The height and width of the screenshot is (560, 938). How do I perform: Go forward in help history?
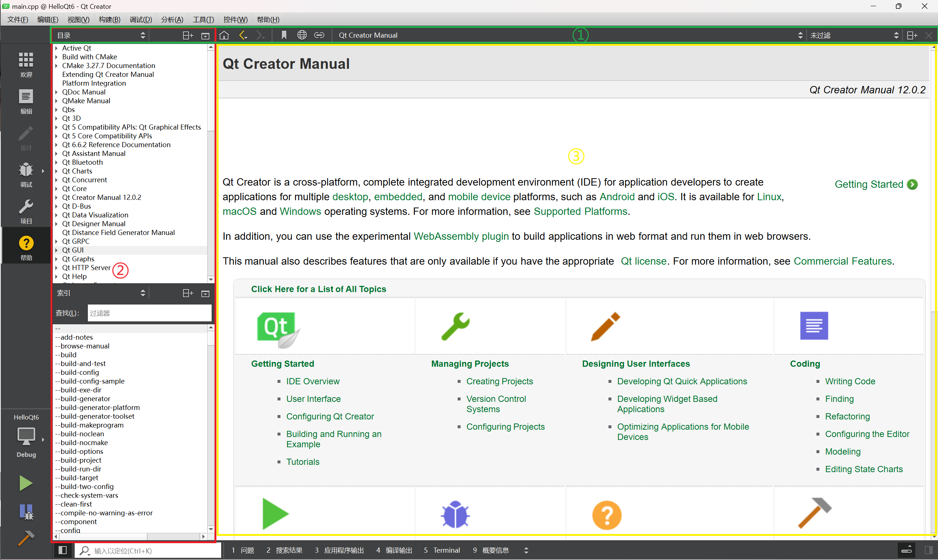tap(260, 35)
